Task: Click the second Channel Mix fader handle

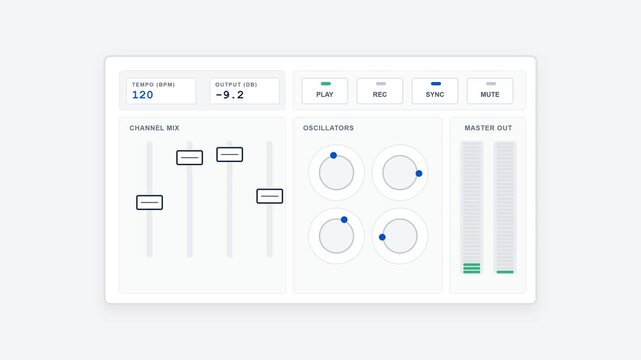Action: point(190,157)
